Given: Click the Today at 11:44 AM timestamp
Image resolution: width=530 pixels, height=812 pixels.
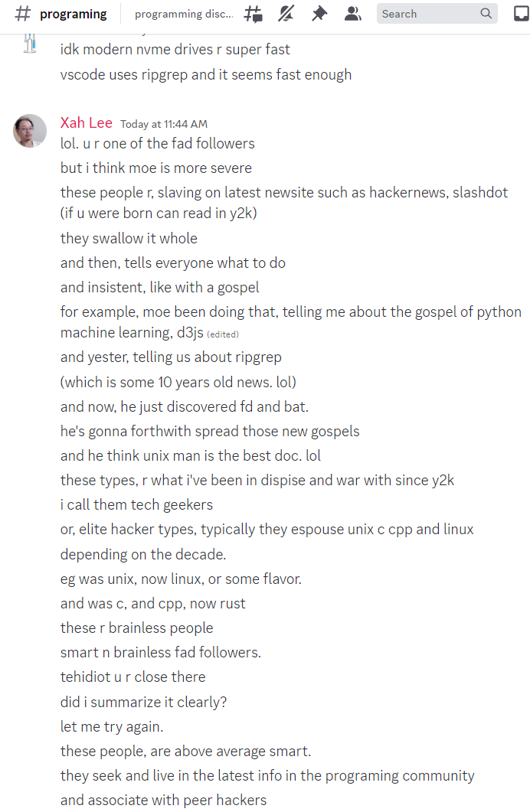Looking at the screenshot, I should [164, 124].
